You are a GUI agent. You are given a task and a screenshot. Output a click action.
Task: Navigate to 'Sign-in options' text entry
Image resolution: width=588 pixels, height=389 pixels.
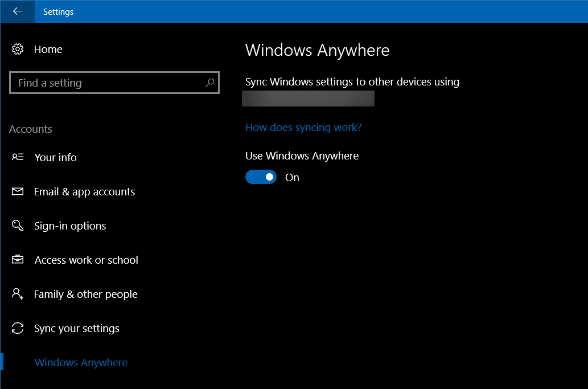coord(70,226)
